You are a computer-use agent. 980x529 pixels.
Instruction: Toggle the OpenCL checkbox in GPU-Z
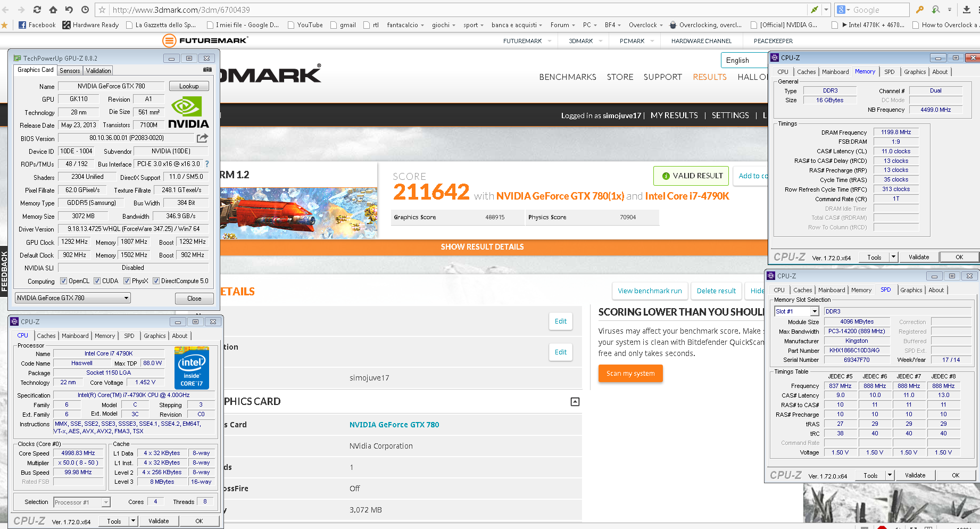[x=64, y=281]
